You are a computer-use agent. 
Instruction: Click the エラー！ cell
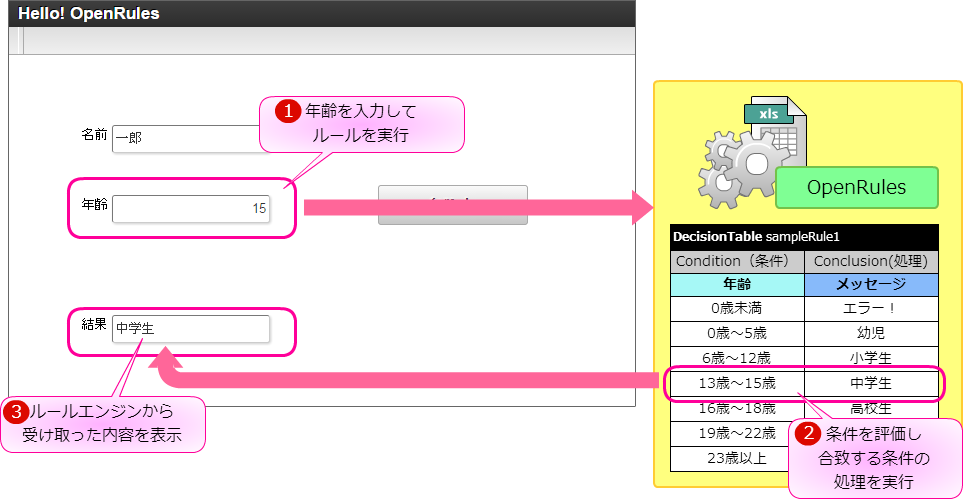pyautogui.click(x=871, y=309)
